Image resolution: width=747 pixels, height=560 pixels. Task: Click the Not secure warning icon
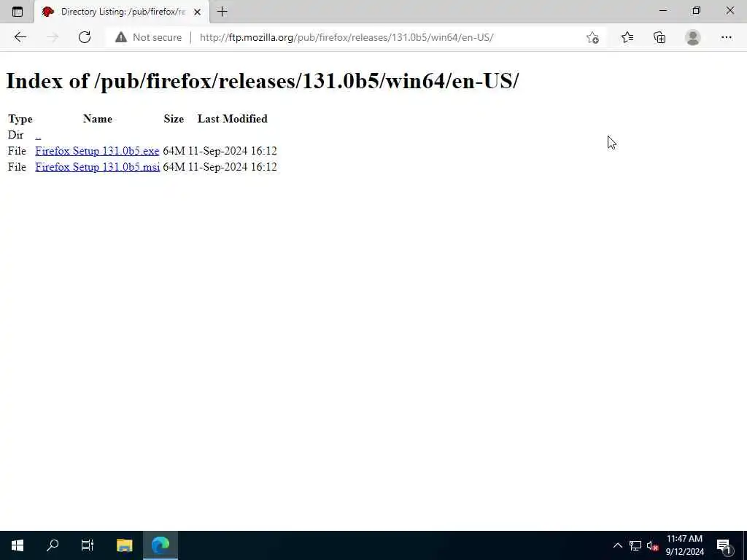click(121, 37)
